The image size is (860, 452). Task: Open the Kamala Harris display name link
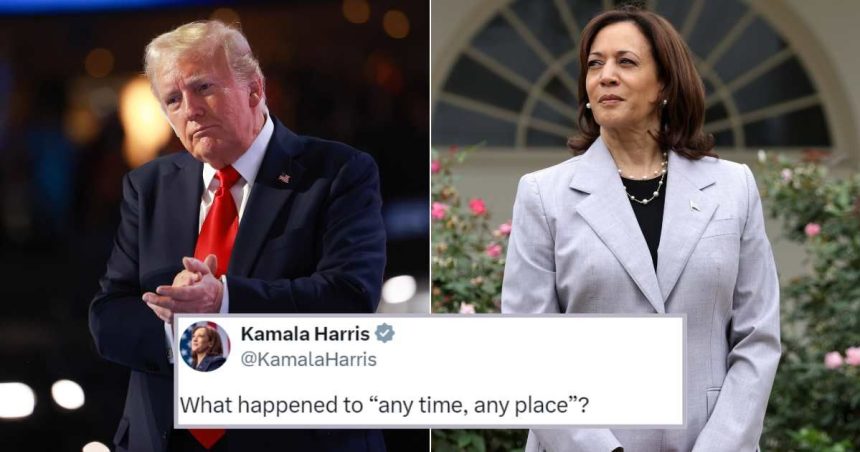coord(305,334)
